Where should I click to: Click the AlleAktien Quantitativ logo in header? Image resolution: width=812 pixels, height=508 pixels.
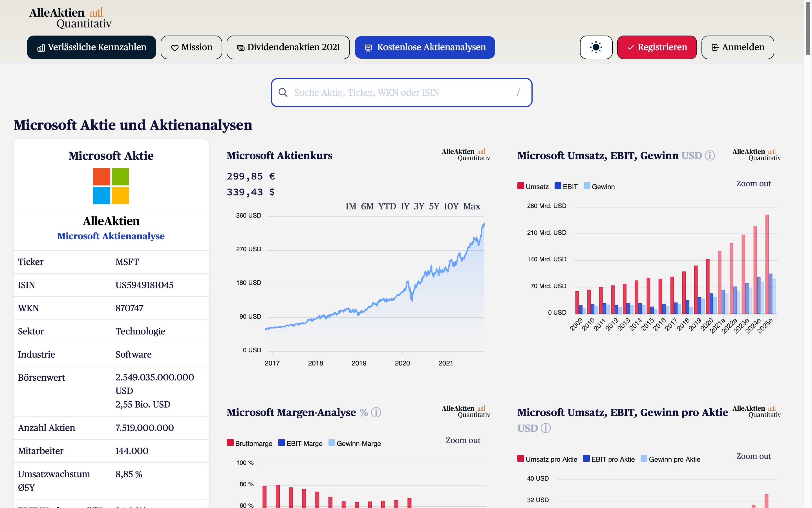tap(70, 18)
